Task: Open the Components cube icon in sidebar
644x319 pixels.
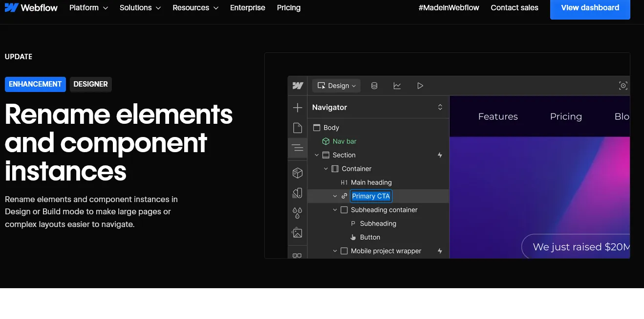Action: point(298,173)
